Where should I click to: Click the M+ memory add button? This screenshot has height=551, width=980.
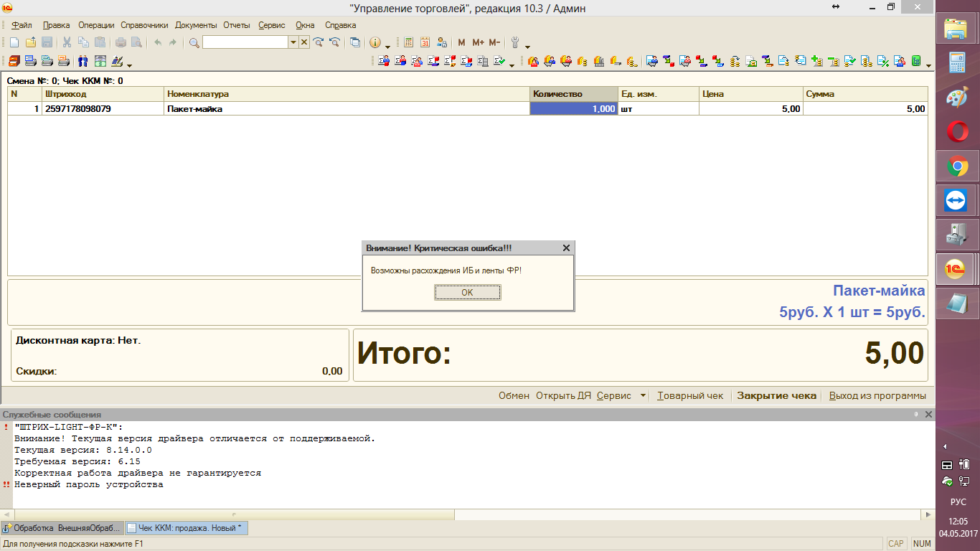[x=478, y=42]
